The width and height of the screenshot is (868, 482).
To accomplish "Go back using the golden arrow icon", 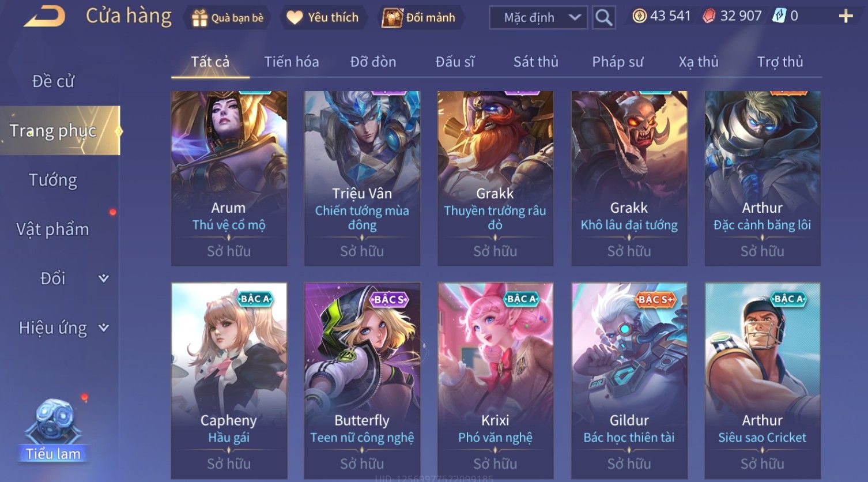I will (x=44, y=16).
